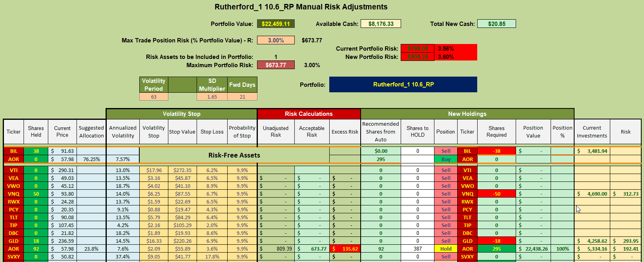644x262 pixels.
Task: Select the BIL ticker in first column
Action: click(x=14, y=151)
